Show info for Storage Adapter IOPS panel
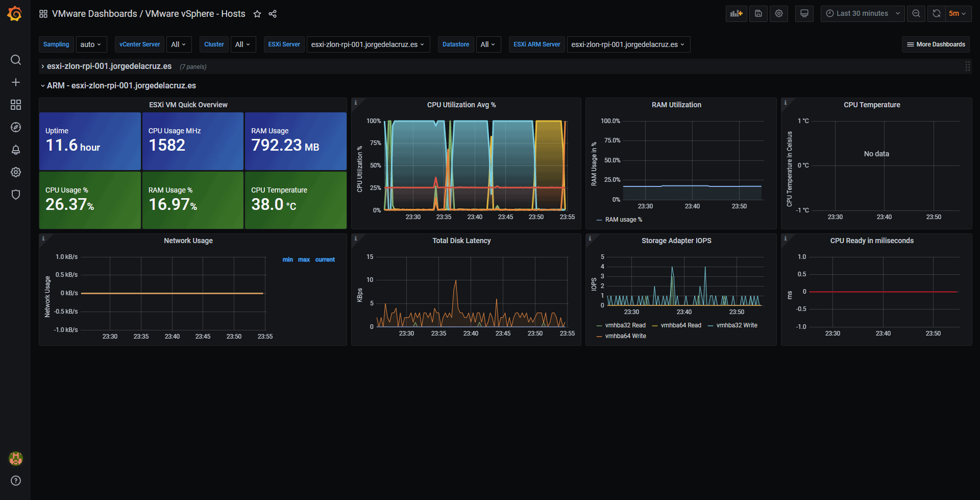Viewport: 980px width, 500px height. (x=590, y=239)
